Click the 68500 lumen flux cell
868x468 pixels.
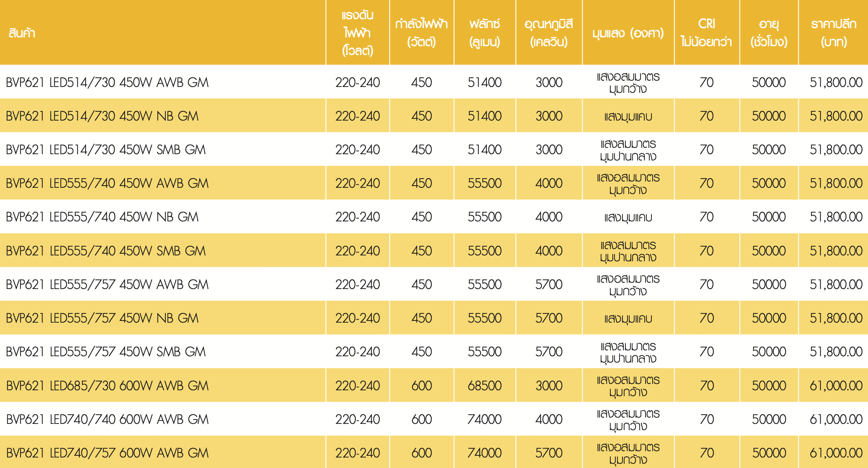[485, 386]
